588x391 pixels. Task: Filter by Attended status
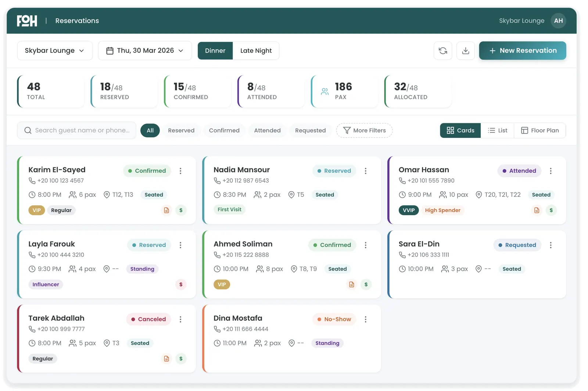pos(267,130)
